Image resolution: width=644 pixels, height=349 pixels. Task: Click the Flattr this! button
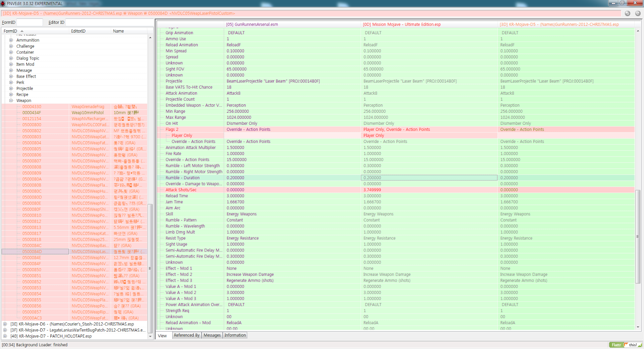click(625, 345)
